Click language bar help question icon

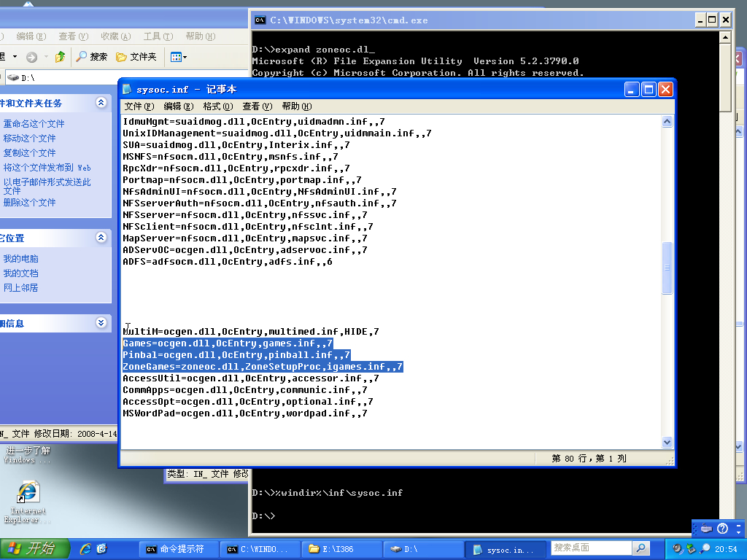pyautogui.click(x=722, y=528)
